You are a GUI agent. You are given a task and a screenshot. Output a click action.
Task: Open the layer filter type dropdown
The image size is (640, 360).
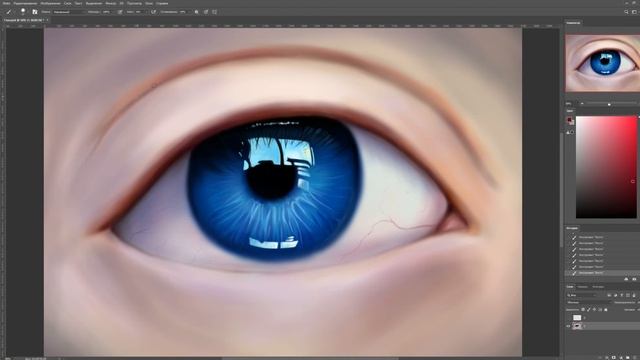click(582, 295)
